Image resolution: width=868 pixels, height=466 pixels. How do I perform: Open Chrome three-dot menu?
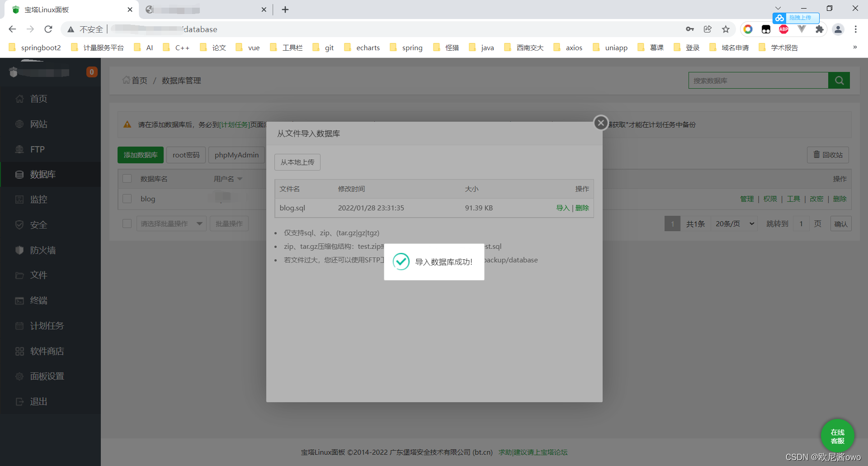pyautogui.click(x=855, y=29)
